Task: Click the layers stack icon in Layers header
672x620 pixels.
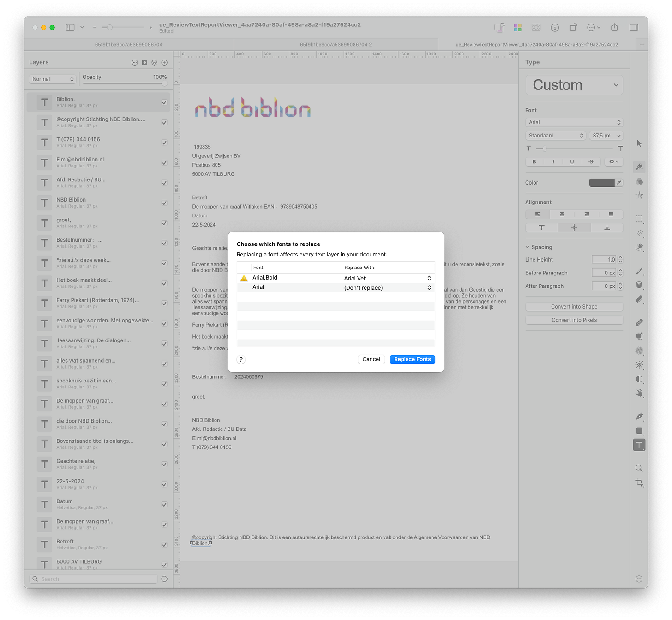Action: 154,62
